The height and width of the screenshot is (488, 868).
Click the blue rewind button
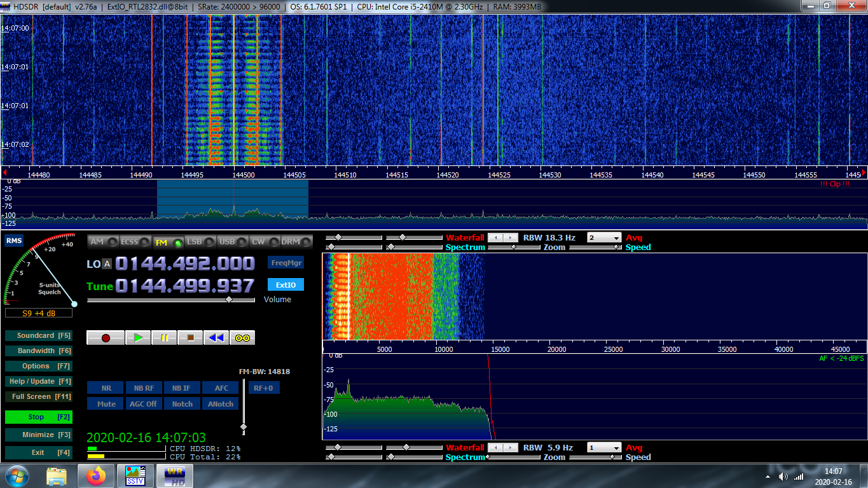click(216, 338)
